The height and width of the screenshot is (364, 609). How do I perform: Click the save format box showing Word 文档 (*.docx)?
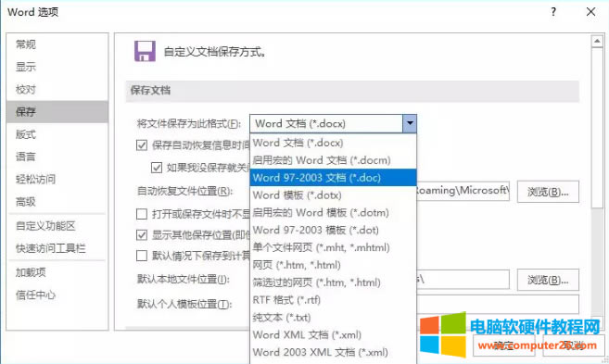tap(326, 123)
